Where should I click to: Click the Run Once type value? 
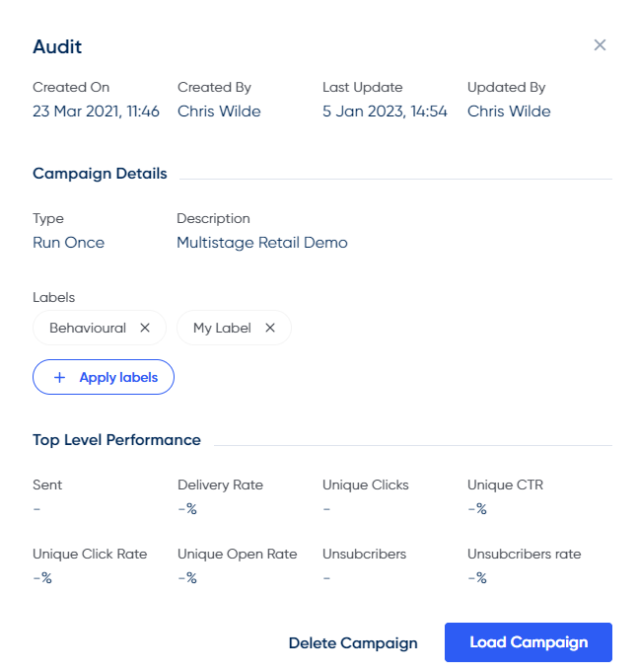click(68, 243)
